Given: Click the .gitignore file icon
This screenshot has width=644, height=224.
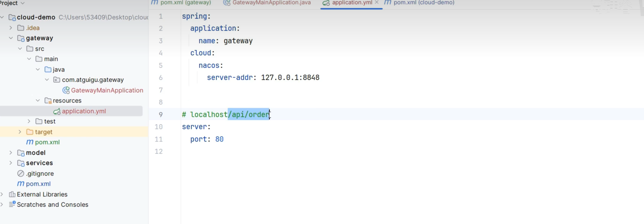Looking at the screenshot, I should tap(21, 174).
